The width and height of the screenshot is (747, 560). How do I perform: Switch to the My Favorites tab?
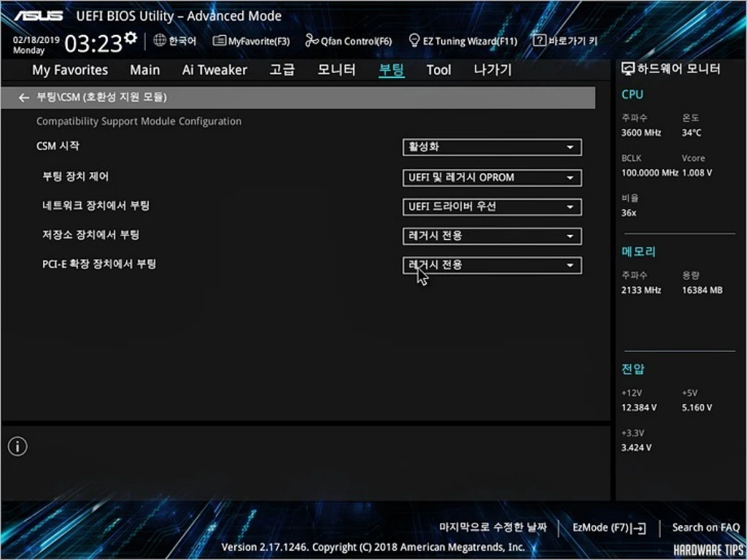[70, 70]
